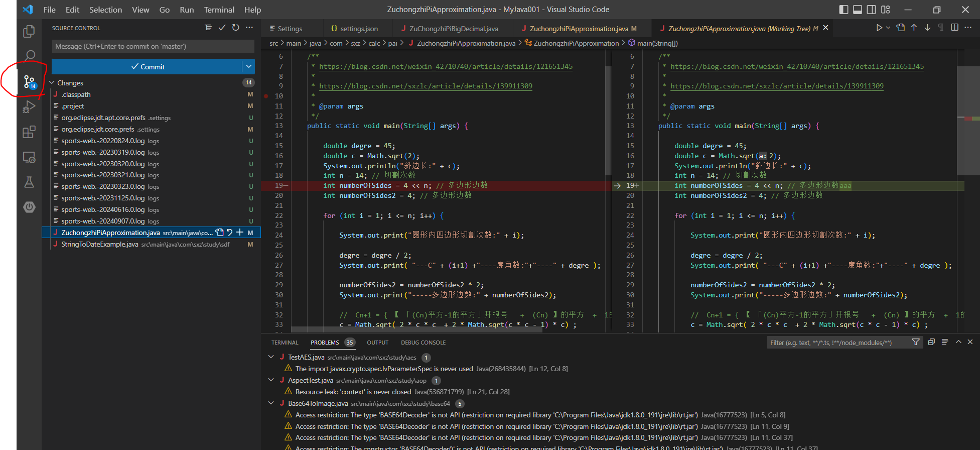Open the File menu
The image size is (980, 450).
[50, 10]
